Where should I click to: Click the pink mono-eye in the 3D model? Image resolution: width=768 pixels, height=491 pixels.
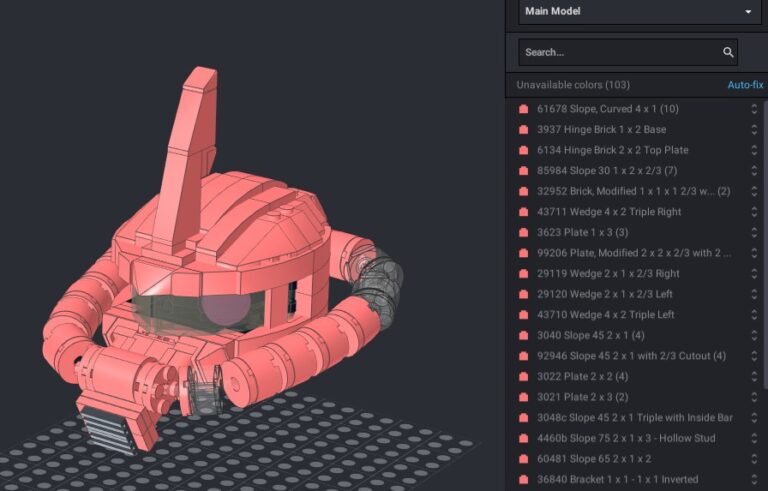226,310
